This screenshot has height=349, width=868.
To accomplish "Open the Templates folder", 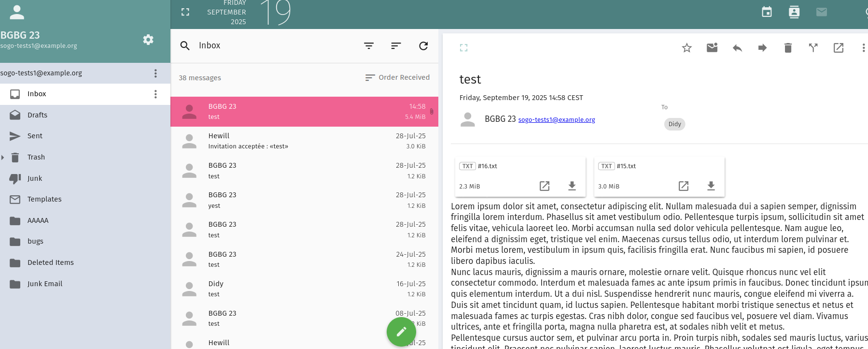I will pyautogui.click(x=44, y=199).
